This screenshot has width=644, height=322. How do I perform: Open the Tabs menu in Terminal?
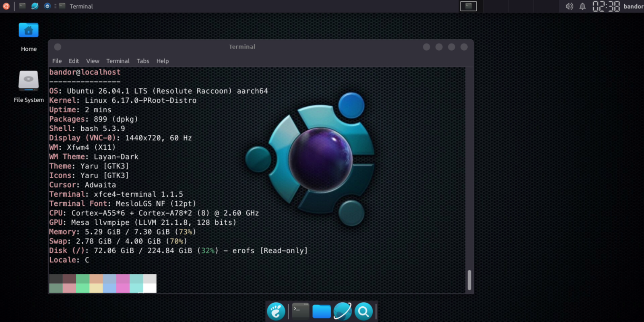point(143,61)
